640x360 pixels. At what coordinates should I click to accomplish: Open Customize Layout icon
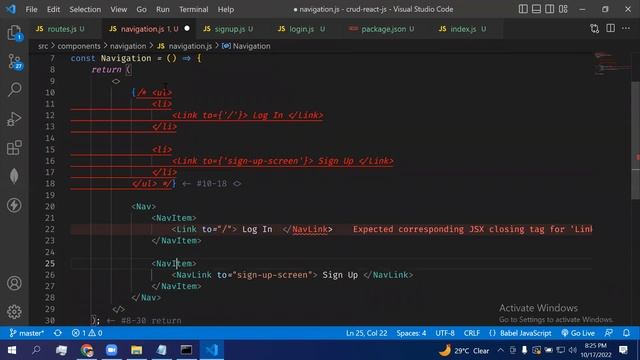[x=563, y=9]
